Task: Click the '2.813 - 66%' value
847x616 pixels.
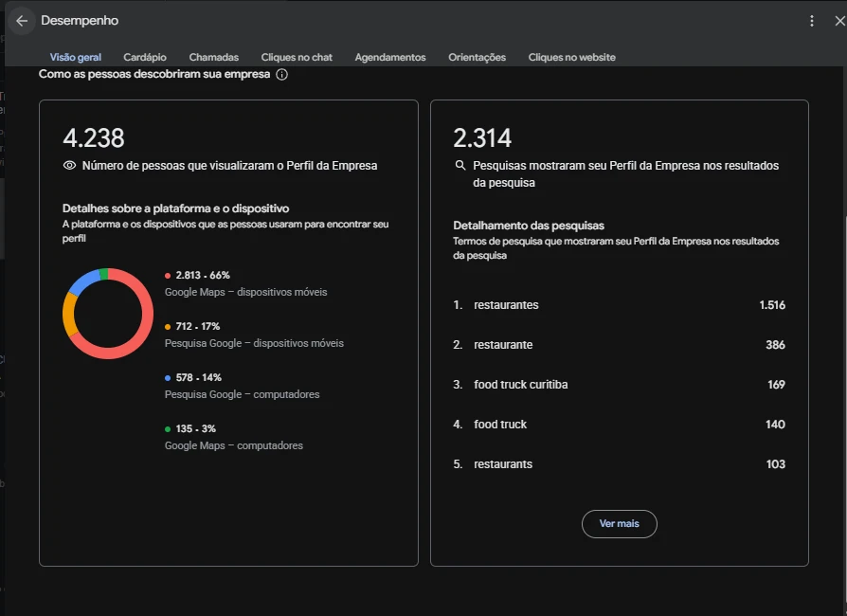Action: tap(203, 275)
